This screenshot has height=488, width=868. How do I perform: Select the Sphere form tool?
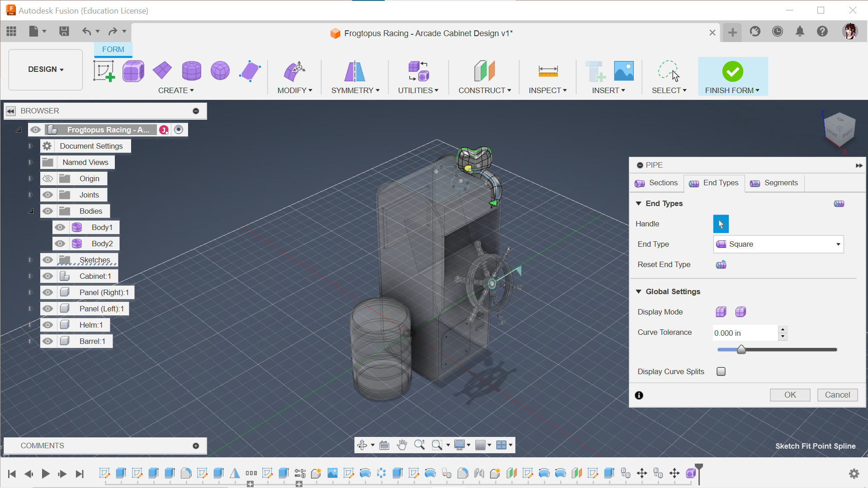coord(220,71)
